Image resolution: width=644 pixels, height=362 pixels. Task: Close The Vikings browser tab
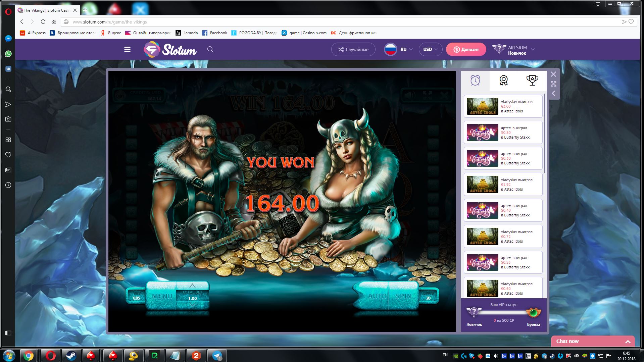[x=75, y=10]
